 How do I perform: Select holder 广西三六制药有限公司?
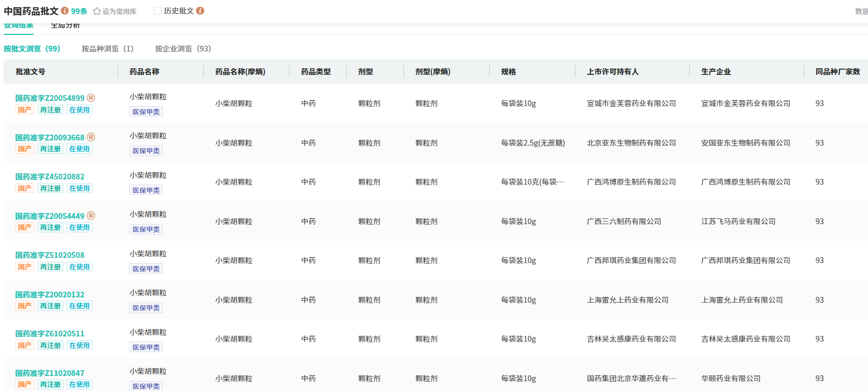tap(624, 221)
